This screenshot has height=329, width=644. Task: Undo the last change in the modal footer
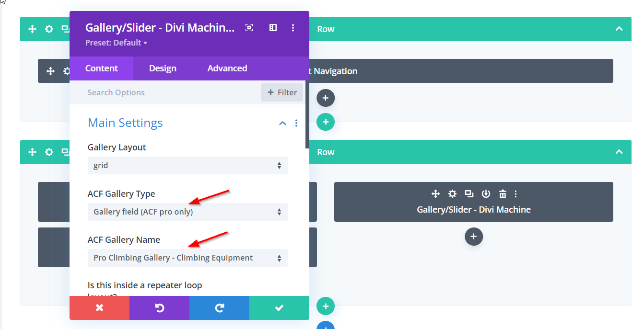[x=159, y=308]
